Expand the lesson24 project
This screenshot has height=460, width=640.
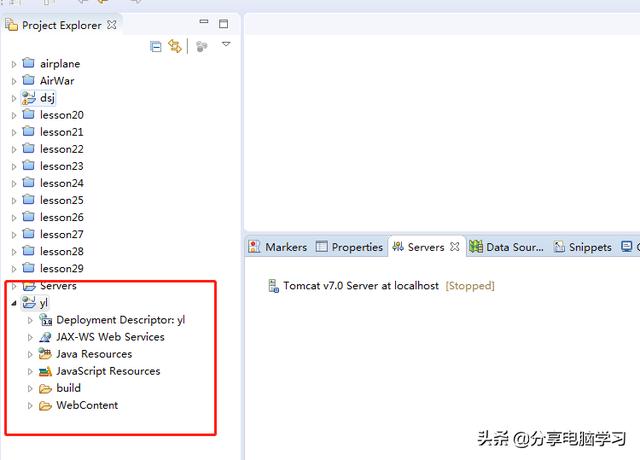14,184
